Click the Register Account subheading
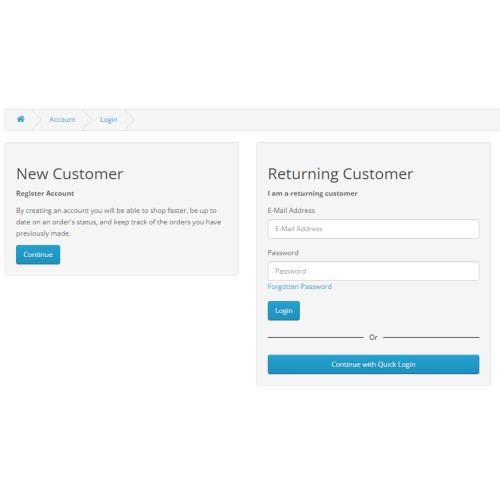The width and height of the screenshot is (500, 500). [x=45, y=193]
